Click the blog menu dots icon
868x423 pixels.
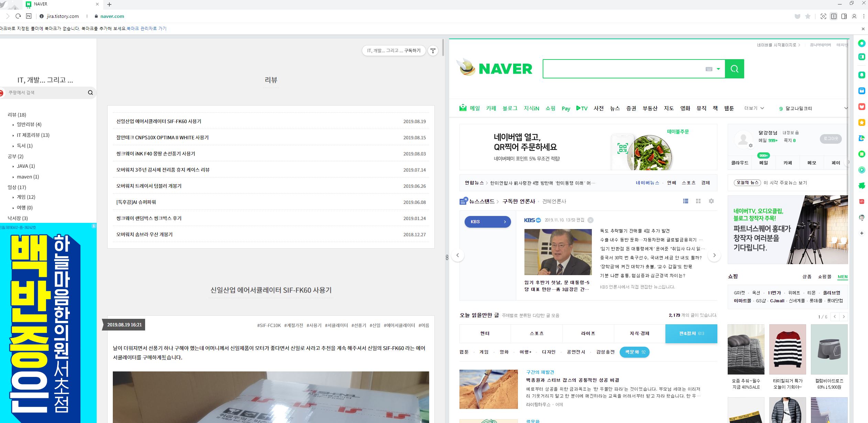433,51
